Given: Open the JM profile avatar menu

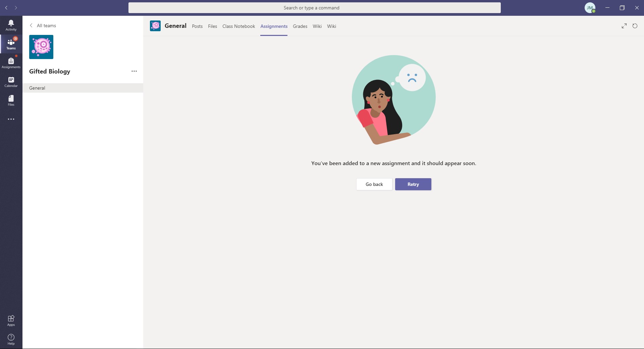Looking at the screenshot, I should pyautogui.click(x=590, y=8).
